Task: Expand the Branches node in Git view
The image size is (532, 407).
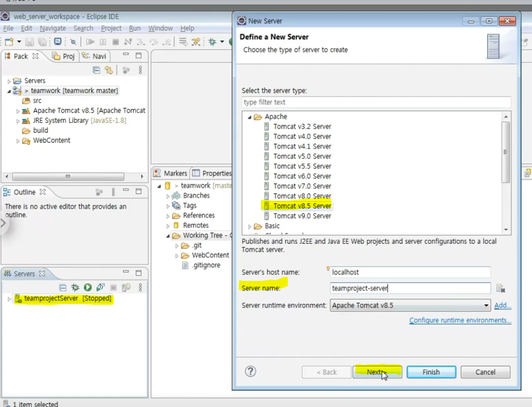Action: 168,196
